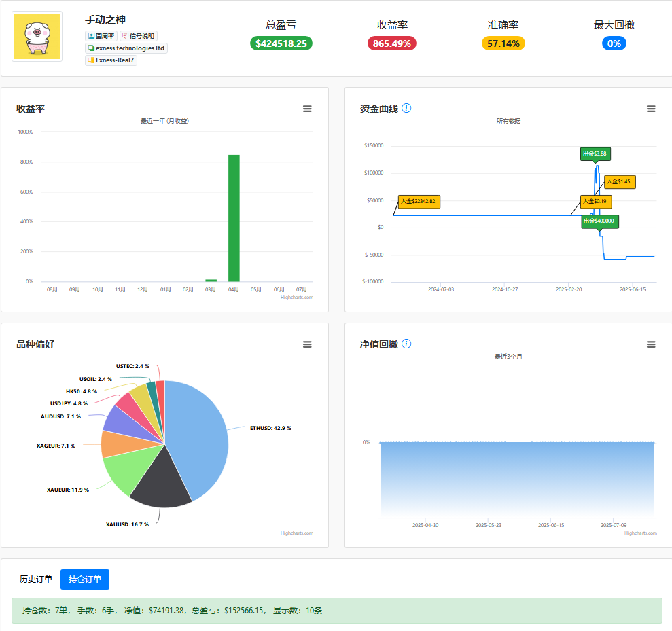Click the info icon beside 净值回撤
Screen dimensions: 672x631
(406, 344)
